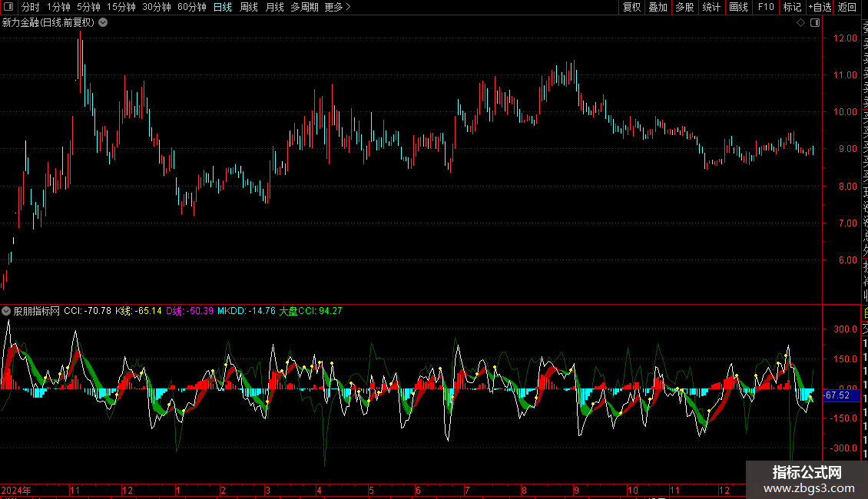868x499 pixels.
Task: Activate the 画线 drawing tool
Action: (738, 7)
